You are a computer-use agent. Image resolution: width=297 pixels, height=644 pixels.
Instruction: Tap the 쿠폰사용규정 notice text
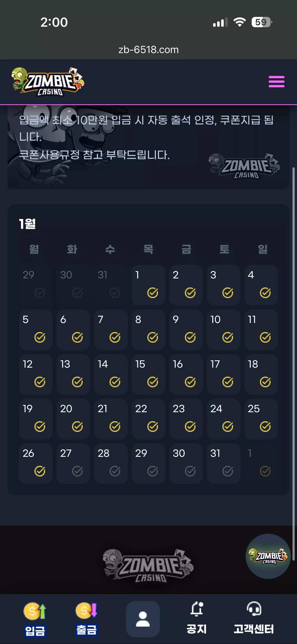[x=94, y=155]
